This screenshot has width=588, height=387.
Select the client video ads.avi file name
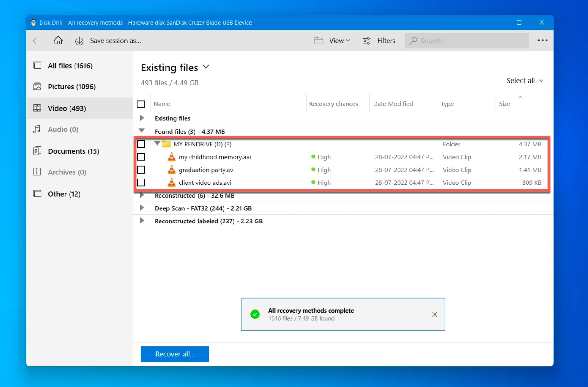point(205,183)
